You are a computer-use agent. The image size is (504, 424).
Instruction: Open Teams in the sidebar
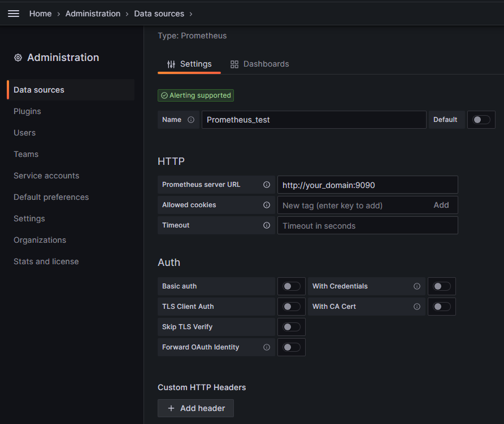point(26,154)
